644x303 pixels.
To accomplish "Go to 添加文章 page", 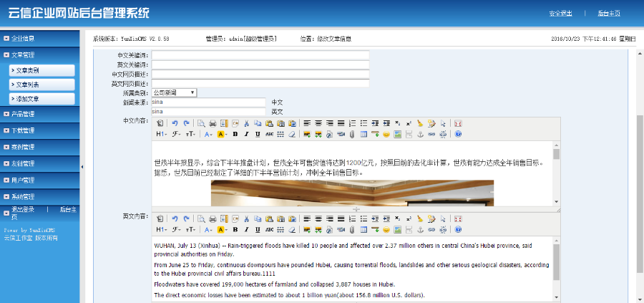I will [42, 99].
